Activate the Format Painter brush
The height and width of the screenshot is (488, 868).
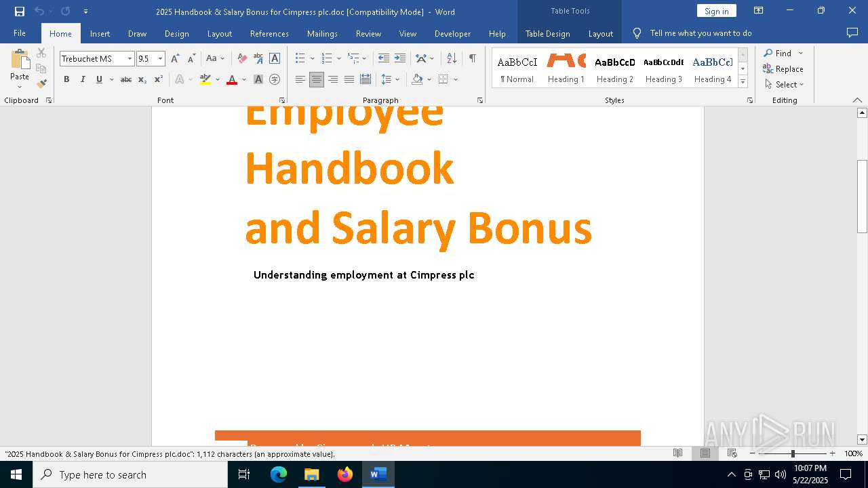[x=41, y=84]
